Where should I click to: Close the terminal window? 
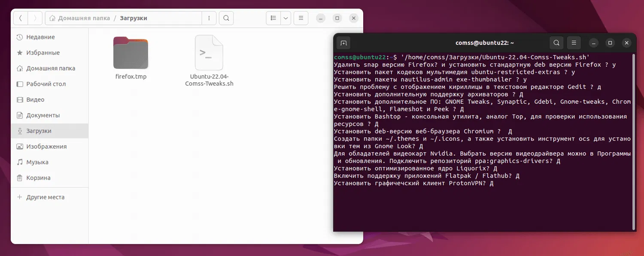[627, 43]
